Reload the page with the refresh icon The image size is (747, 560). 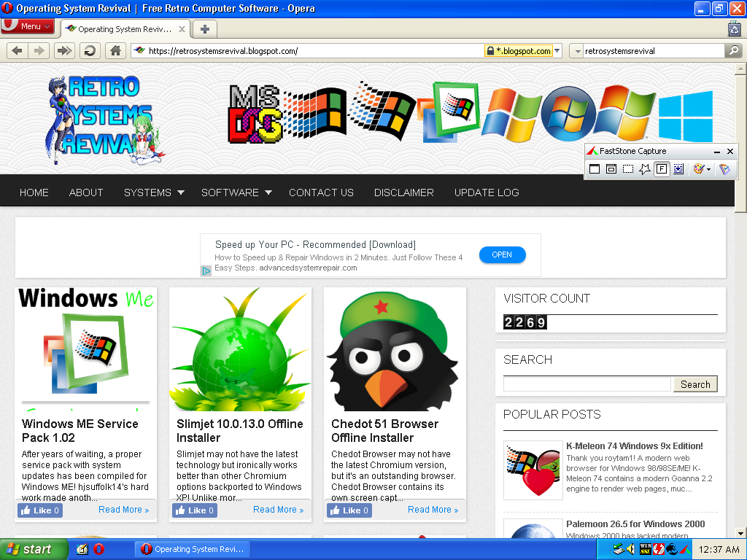pyautogui.click(x=90, y=50)
